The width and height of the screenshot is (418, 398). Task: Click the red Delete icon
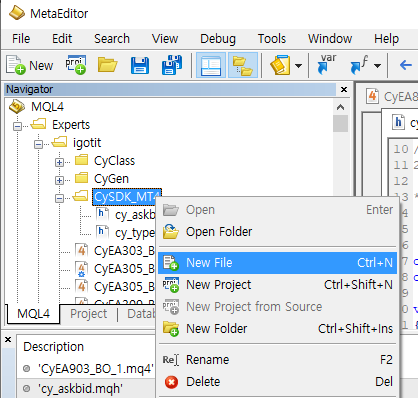[x=171, y=382]
